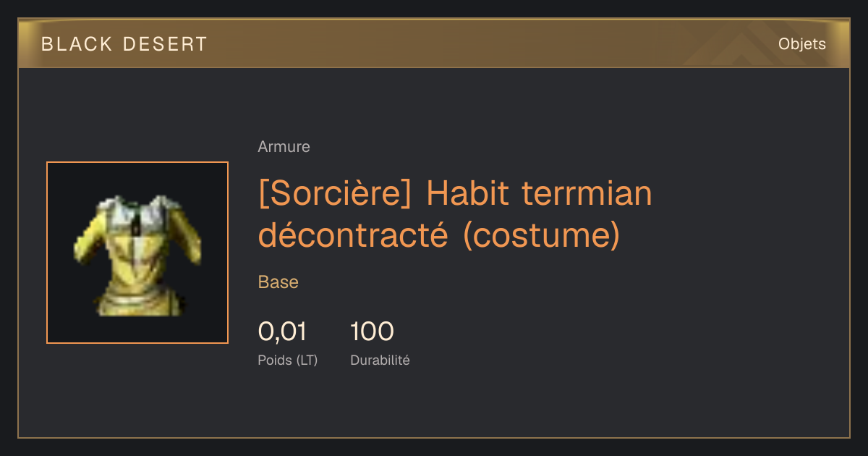Click the Poids (LT) label

288,360
